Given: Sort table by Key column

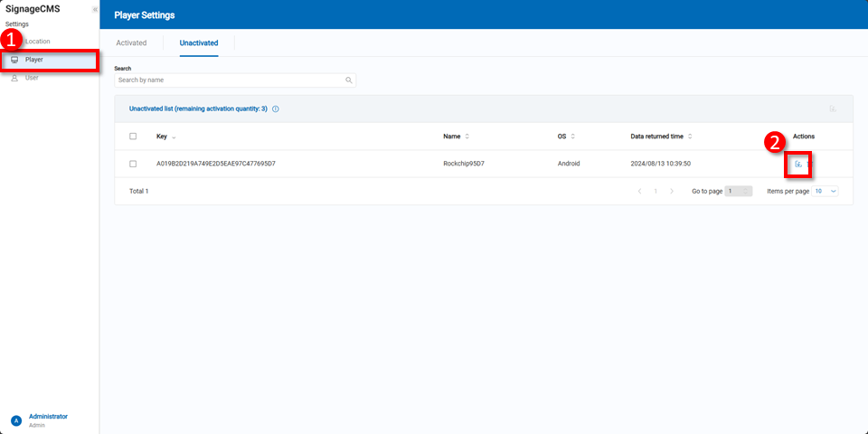Looking at the screenshot, I should (x=166, y=137).
